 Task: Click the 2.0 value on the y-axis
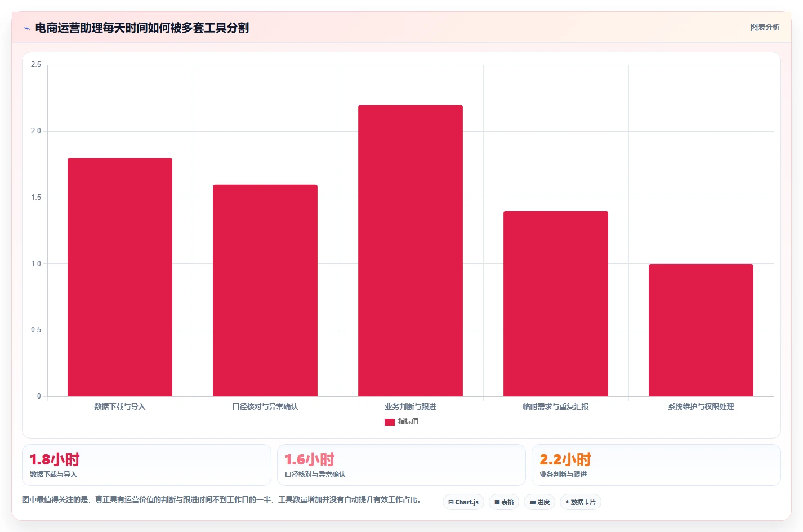(x=36, y=131)
